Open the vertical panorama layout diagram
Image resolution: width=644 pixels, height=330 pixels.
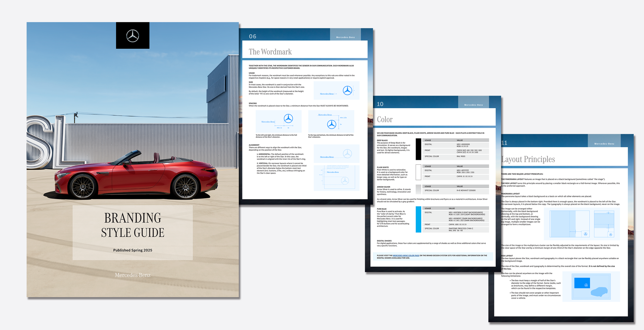[604, 224]
